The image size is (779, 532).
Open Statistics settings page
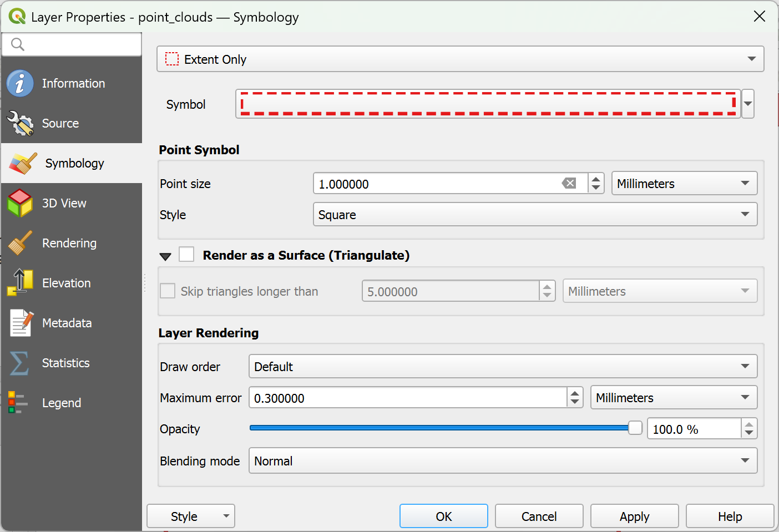click(72, 363)
